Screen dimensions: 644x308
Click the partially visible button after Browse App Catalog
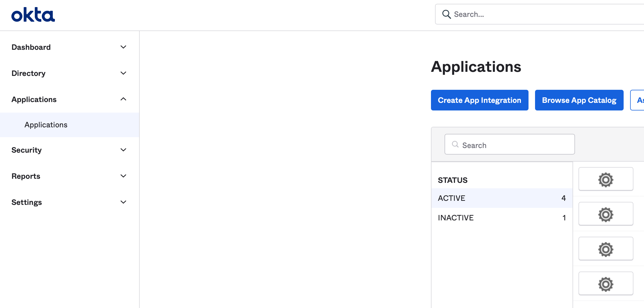637,100
